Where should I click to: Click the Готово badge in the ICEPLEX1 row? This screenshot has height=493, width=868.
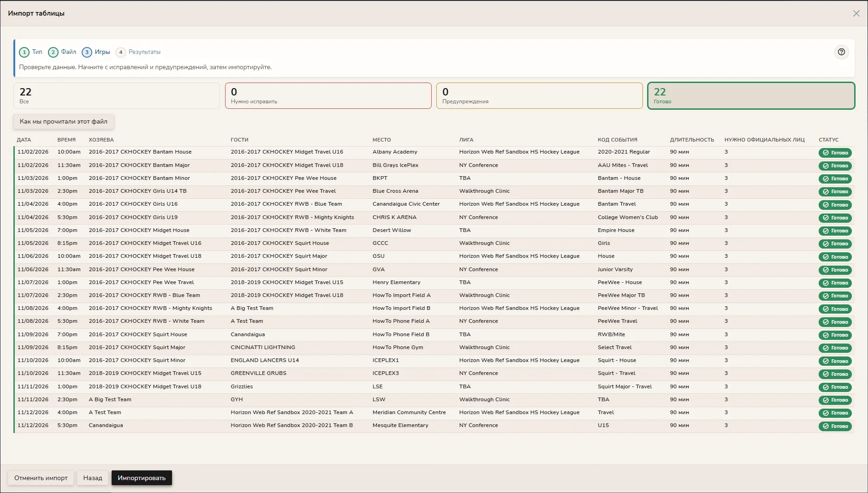(835, 361)
